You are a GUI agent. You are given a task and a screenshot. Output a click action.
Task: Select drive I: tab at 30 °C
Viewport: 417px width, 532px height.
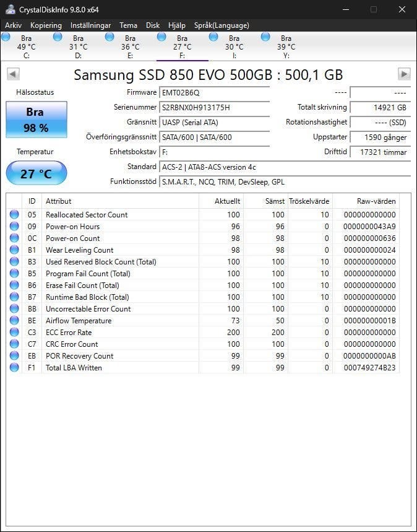[234, 46]
